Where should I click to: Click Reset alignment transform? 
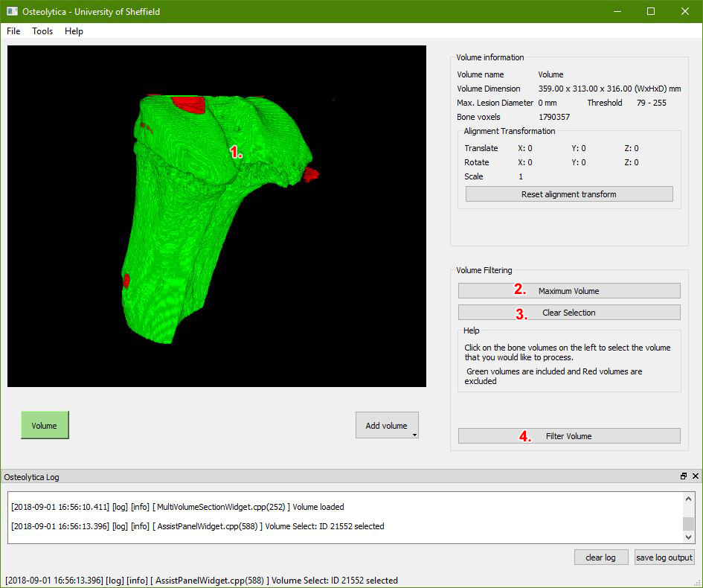tap(569, 194)
